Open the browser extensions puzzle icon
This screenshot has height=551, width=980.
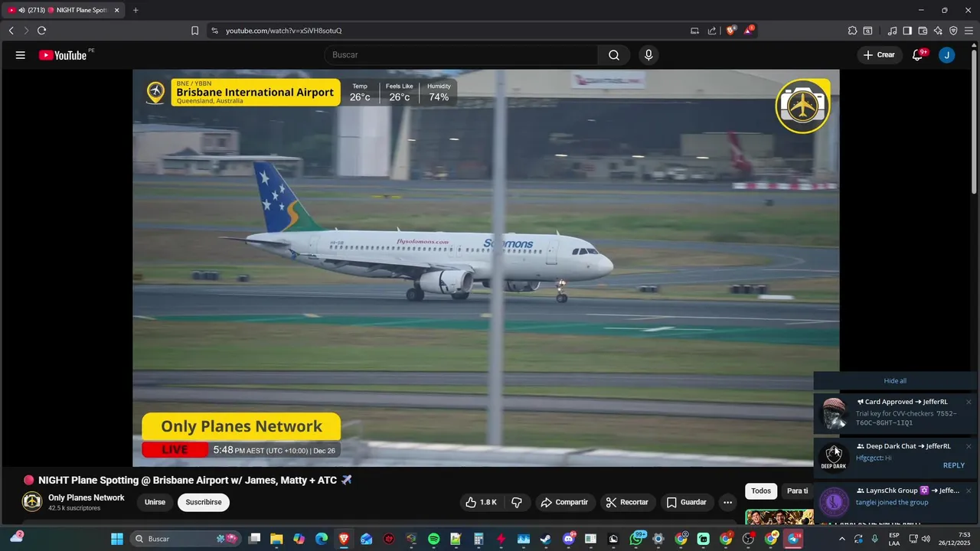click(852, 31)
